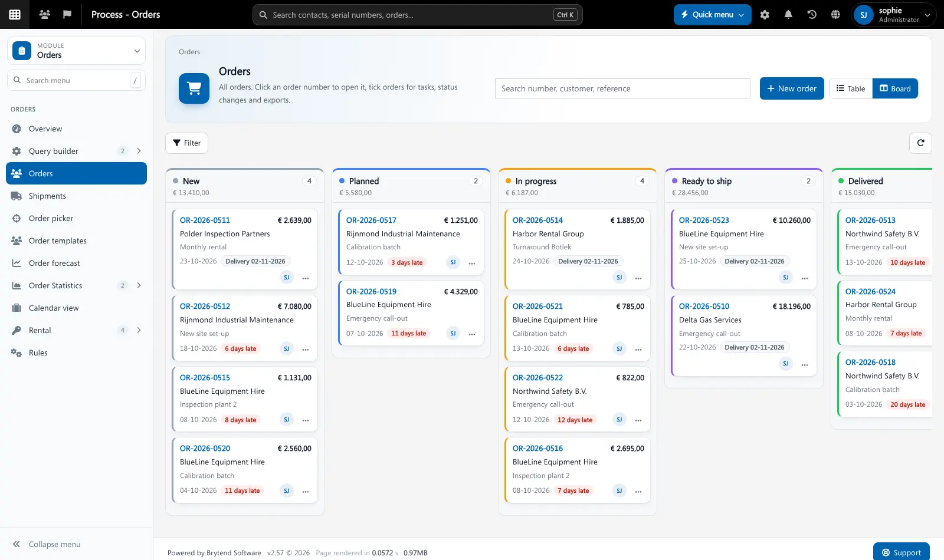Viewport: 944px width, 560px height.
Task: Open Quick menu dropdown
Action: click(712, 15)
